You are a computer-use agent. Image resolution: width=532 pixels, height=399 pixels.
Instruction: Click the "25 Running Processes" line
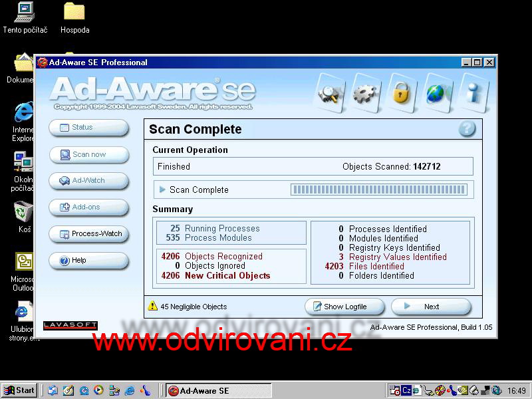tap(215, 228)
